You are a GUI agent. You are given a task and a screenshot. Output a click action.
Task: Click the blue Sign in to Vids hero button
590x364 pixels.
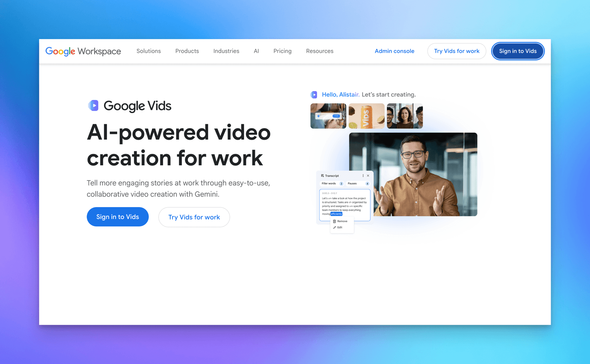[118, 217]
